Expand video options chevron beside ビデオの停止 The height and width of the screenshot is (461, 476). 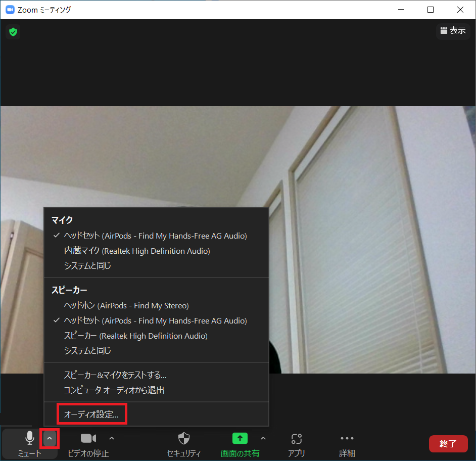tap(111, 438)
